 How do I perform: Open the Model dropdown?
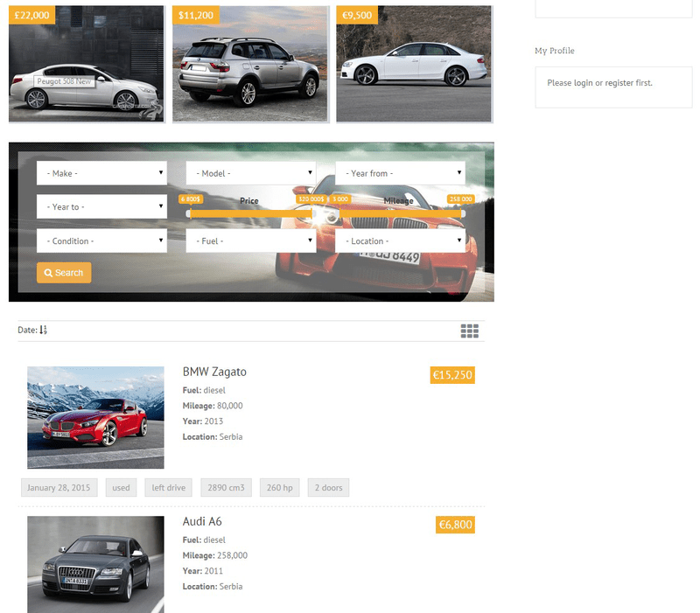coord(250,172)
